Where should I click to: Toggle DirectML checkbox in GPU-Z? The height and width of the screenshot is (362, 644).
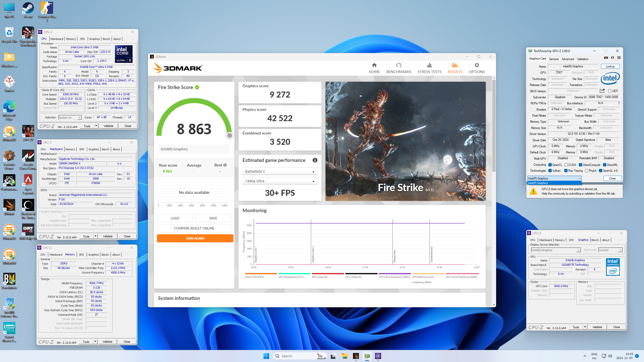(x=605, y=165)
